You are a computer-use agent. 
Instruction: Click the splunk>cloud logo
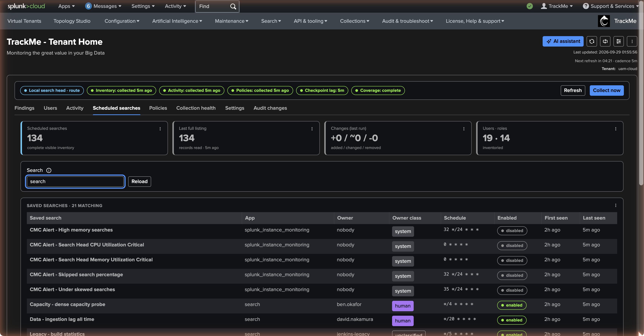[x=26, y=6]
